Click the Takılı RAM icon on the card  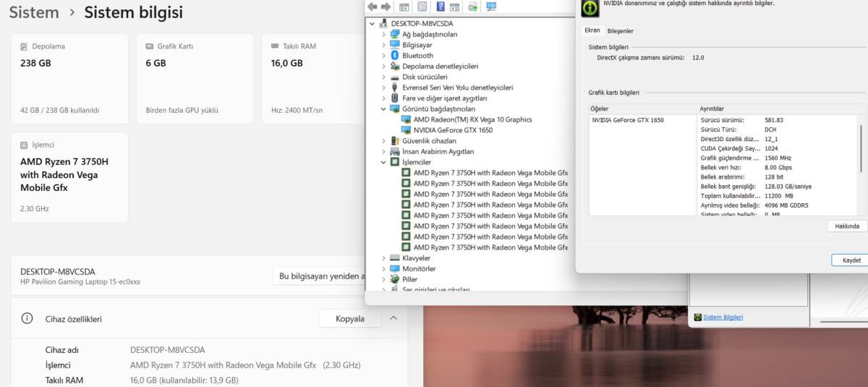(276, 46)
